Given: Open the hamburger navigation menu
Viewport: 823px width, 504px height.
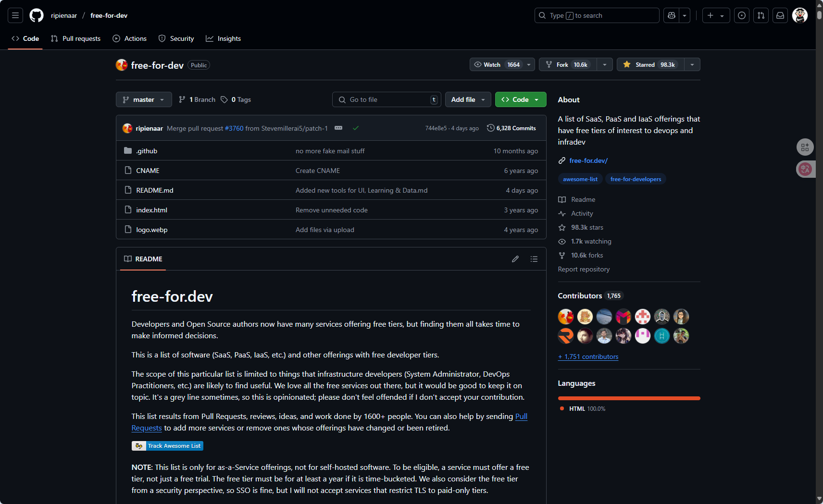Looking at the screenshot, I should pos(15,15).
